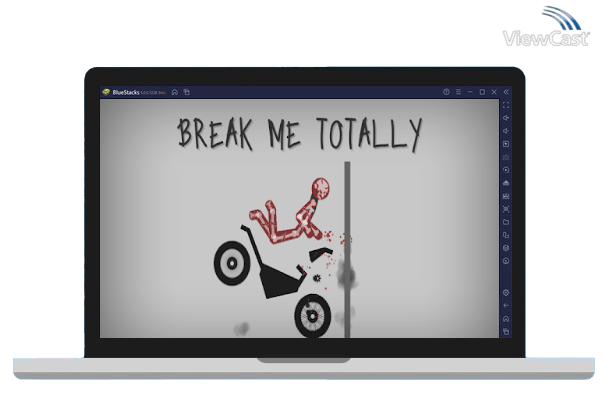Open the multi-instance recent apps icon in title bar
This screenshot has height=414, width=602.
187,92
